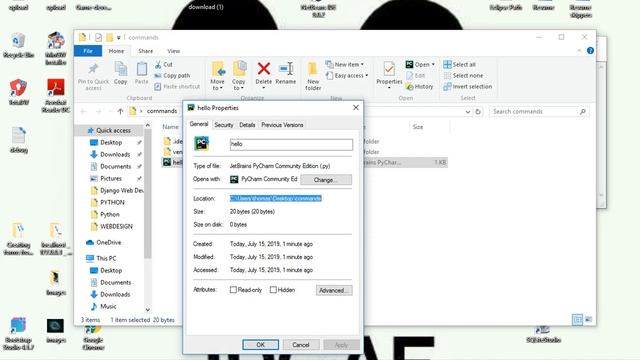Click Select none in the ribbon
The width and height of the screenshot is (640, 360).
463,76
